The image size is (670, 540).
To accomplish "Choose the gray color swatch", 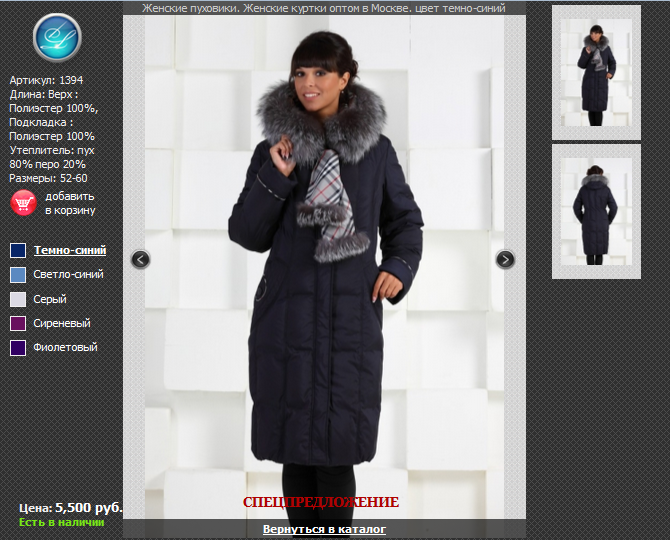I will tap(18, 299).
